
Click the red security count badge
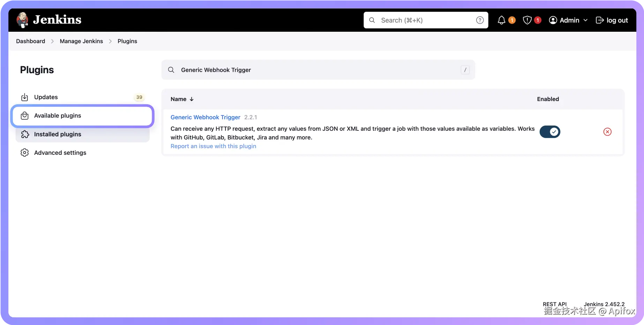pyautogui.click(x=538, y=20)
